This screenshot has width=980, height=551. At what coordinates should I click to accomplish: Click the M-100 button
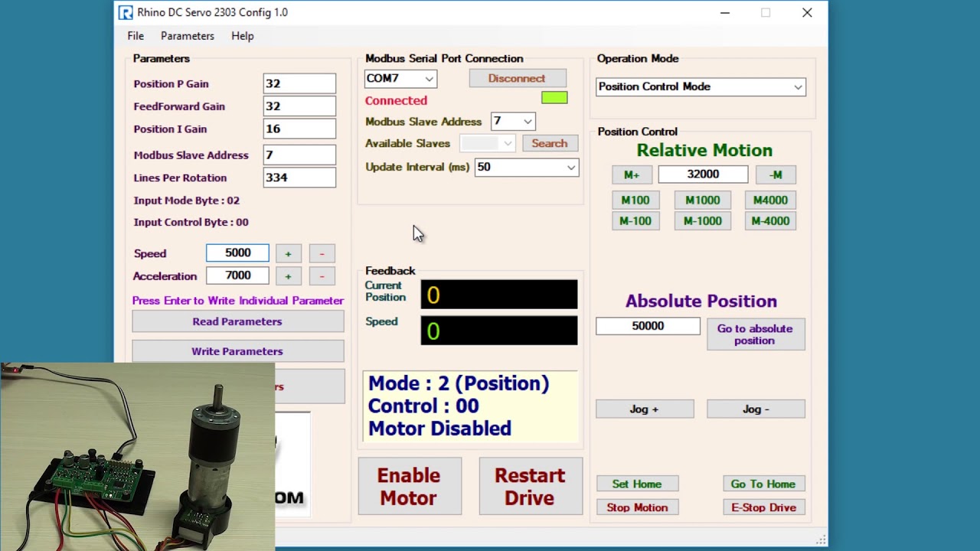coord(635,221)
